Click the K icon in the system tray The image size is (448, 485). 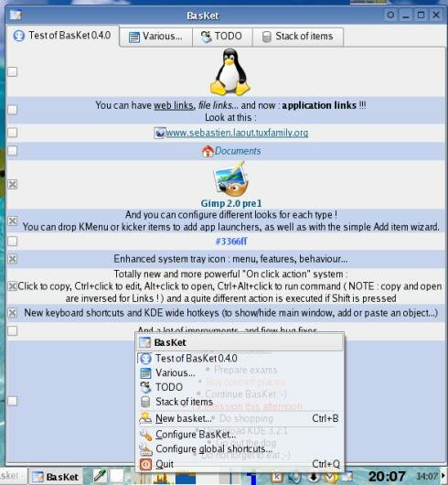(x=277, y=477)
